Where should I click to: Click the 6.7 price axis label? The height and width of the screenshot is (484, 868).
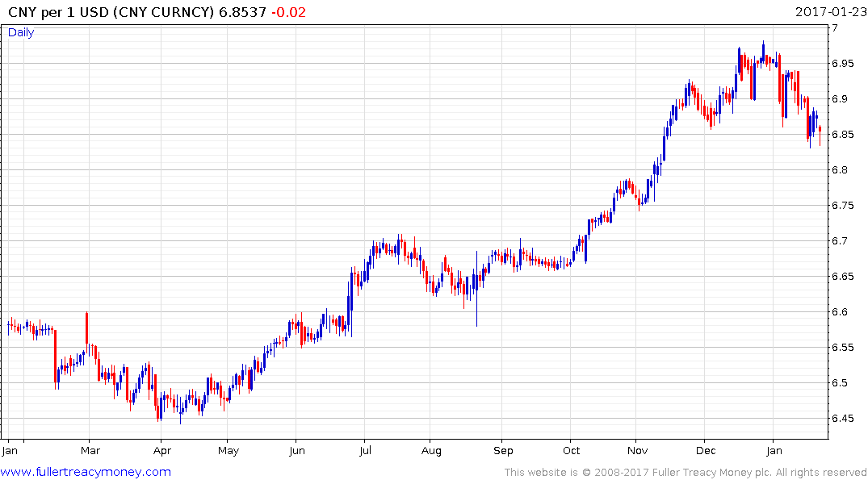pos(840,240)
